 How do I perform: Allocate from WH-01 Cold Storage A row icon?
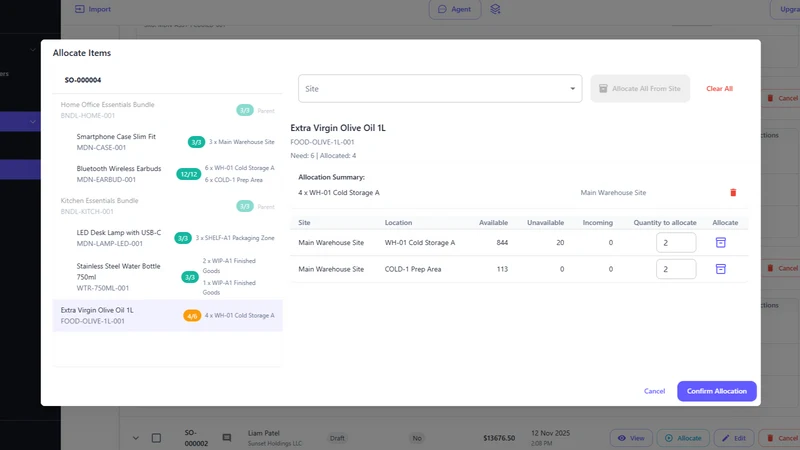720,242
